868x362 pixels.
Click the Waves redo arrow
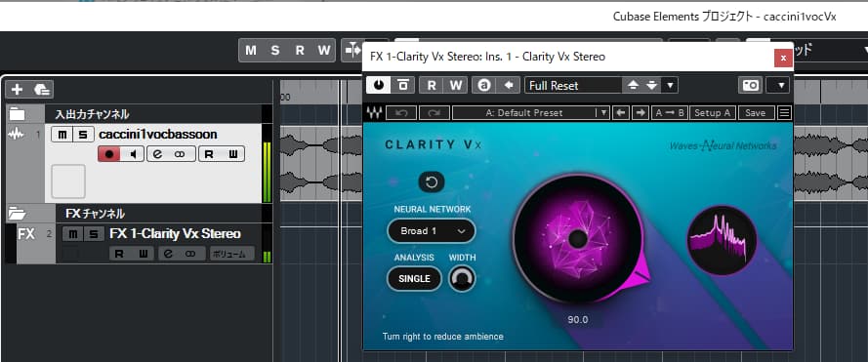click(434, 113)
